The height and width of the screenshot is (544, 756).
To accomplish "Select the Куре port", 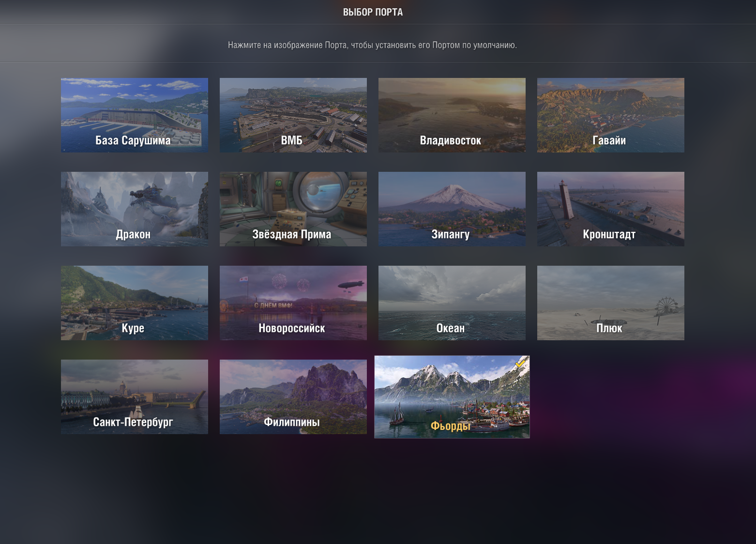I will [135, 303].
